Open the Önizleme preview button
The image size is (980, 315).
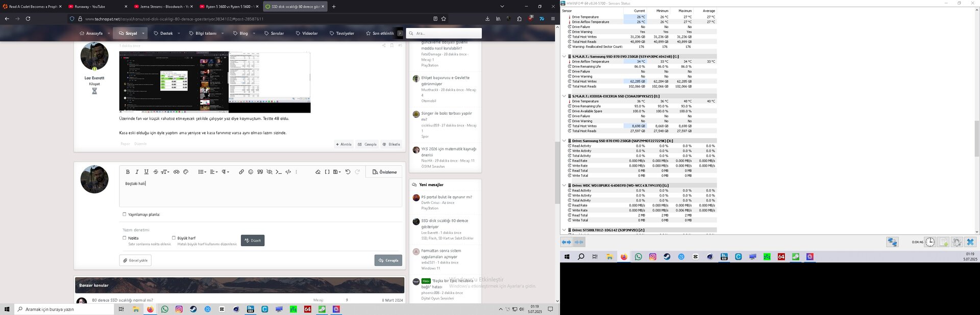(x=384, y=172)
